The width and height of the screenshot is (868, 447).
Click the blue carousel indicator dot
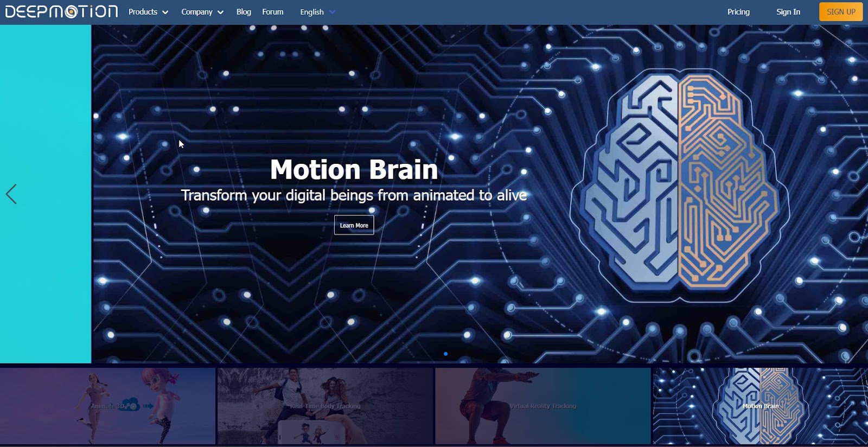tap(445, 354)
